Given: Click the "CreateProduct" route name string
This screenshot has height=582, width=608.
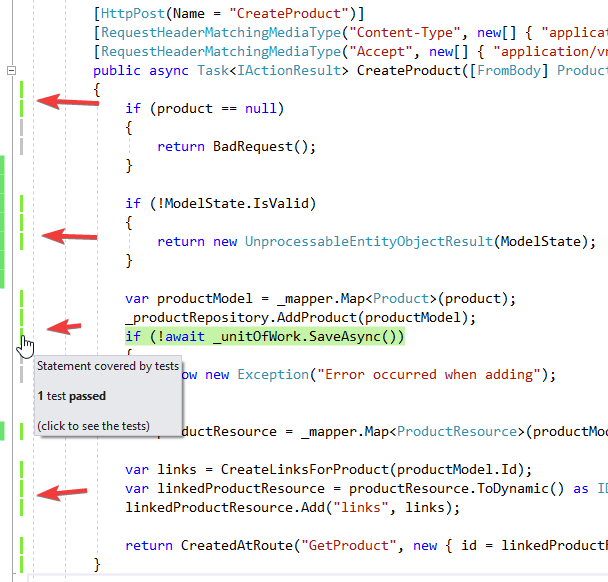Looking at the screenshot, I should click(x=289, y=14).
